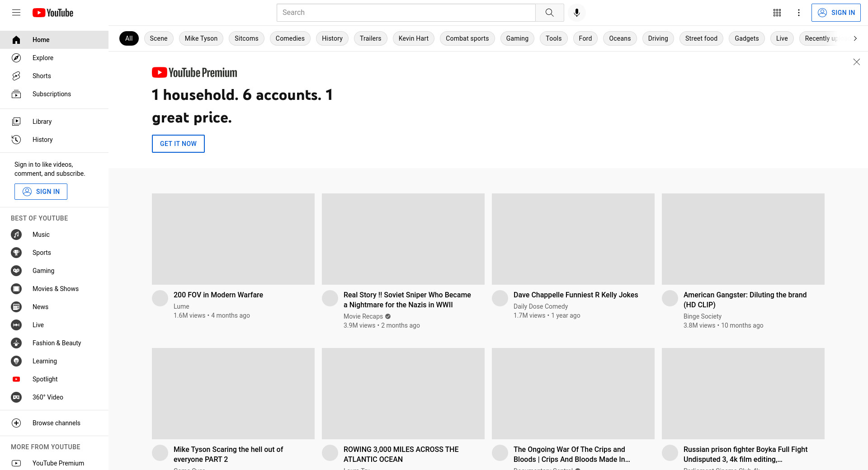Start voice search with microphone icon
The width and height of the screenshot is (868, 470).
click(576, 13)
